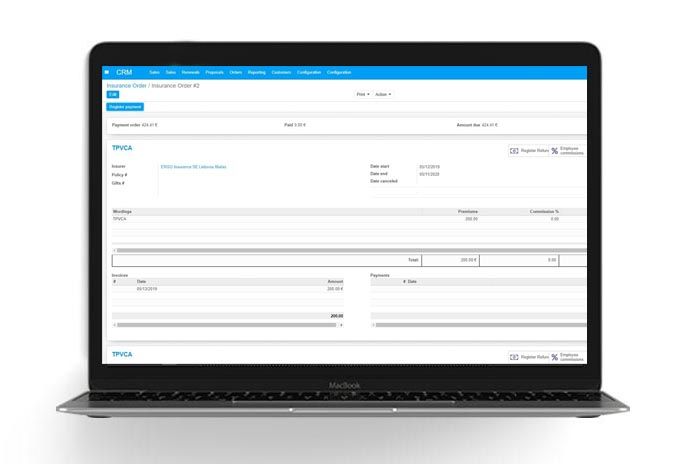
Task: Open the Print dropdown
Action: [x=361, y=94]
